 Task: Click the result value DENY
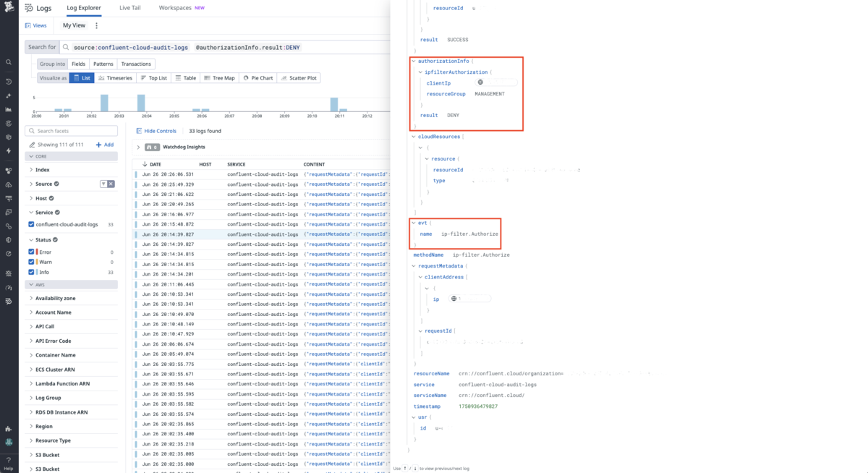pyautogui.click(x=453, y=115)
